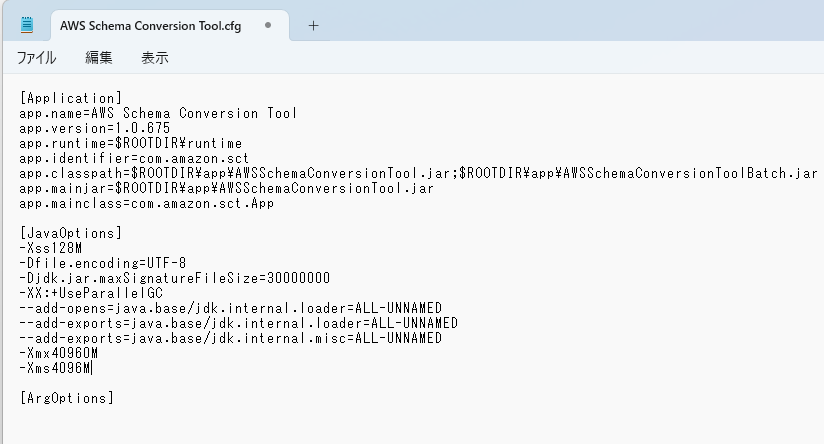824x444 pixels.
Task: Click the -Xms4096M line
Action: coord(55,368)
